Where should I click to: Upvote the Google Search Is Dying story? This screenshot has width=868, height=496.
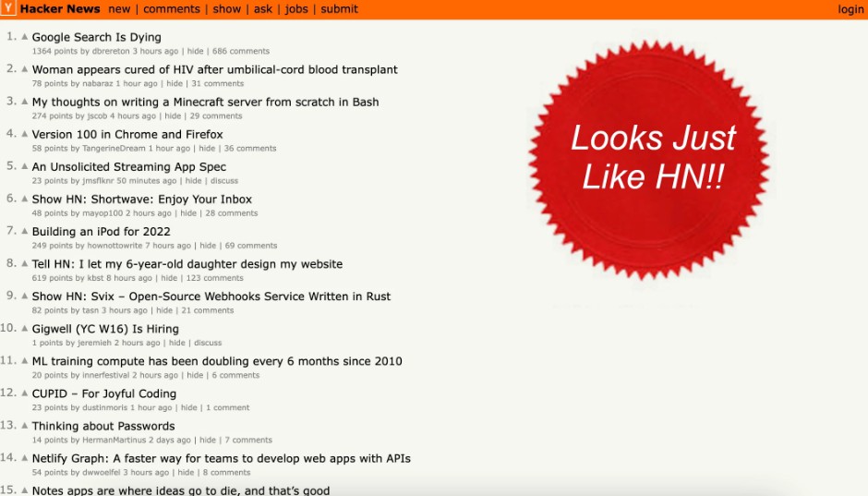click(25, 38)
